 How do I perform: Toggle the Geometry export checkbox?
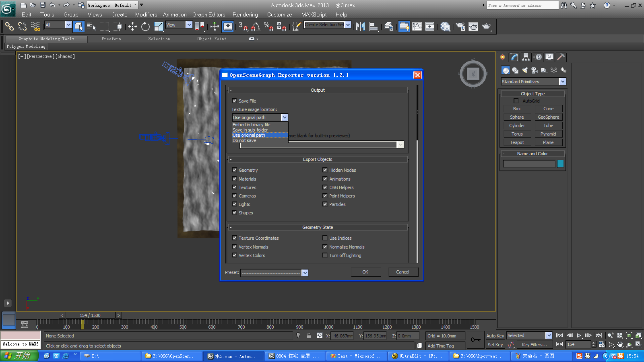coord(234,170)
